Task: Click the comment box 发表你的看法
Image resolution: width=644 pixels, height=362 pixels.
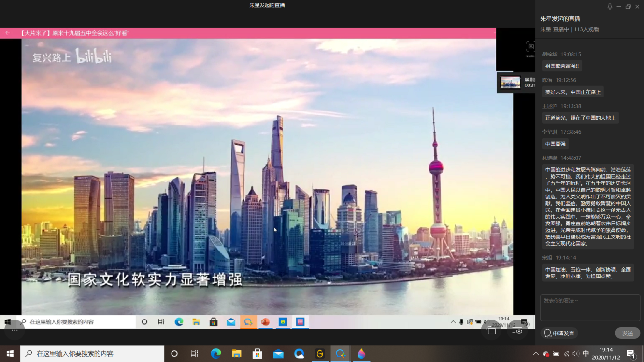Action: [589, 307]
